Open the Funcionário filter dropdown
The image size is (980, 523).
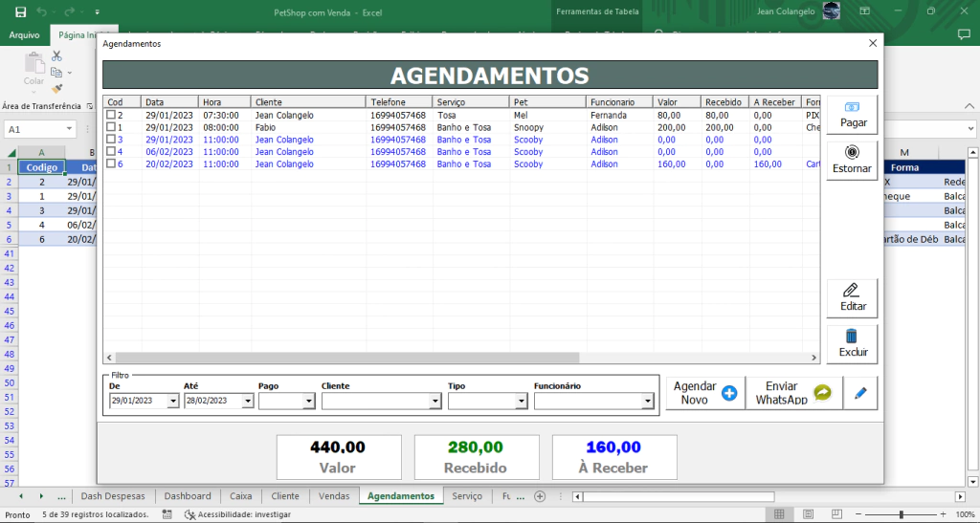pyautogui.click(x=648, y=403)
